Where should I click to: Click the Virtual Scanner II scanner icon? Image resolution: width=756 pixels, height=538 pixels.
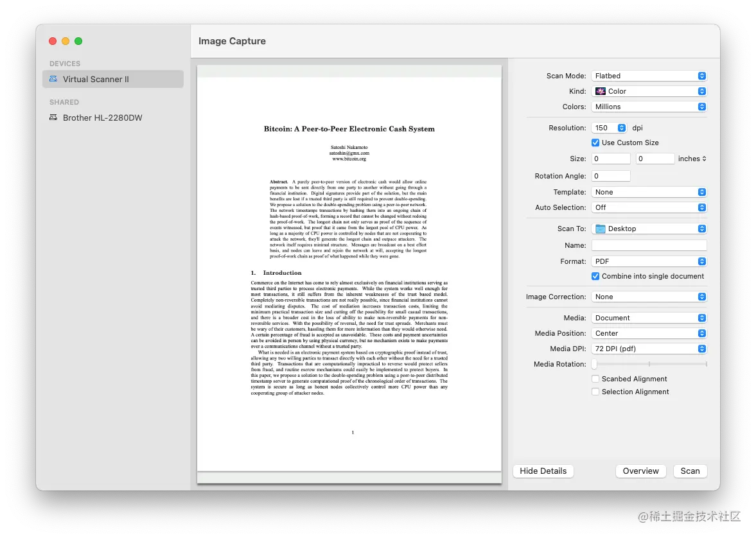click(53, 79)
